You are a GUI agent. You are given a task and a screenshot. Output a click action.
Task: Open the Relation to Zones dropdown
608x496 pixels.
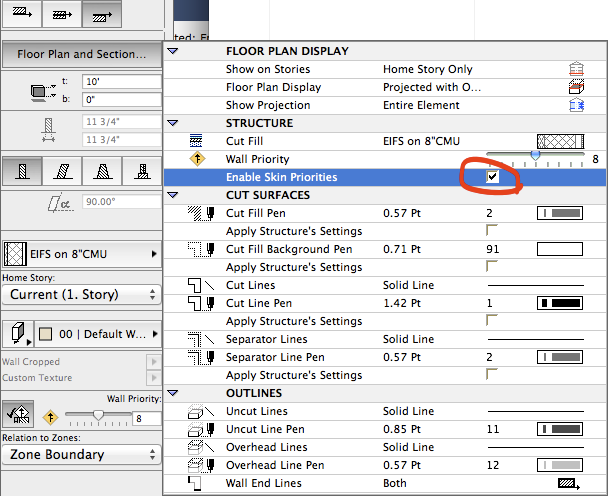81,455
